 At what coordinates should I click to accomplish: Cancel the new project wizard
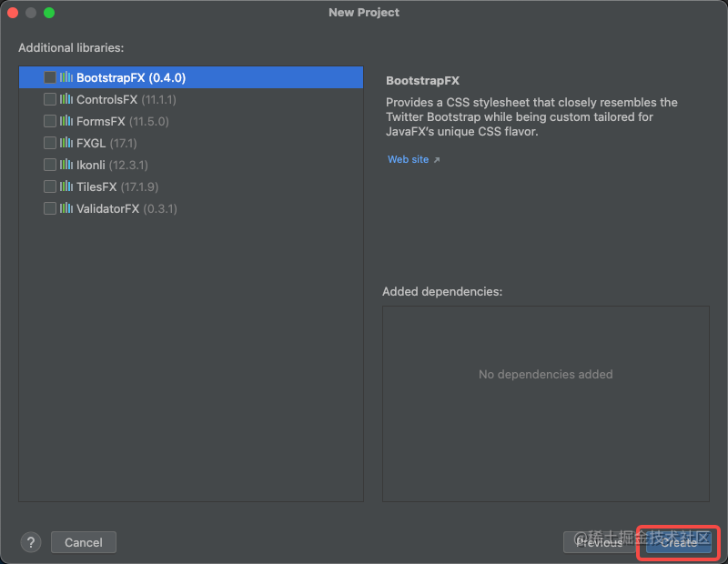[83, 541]
